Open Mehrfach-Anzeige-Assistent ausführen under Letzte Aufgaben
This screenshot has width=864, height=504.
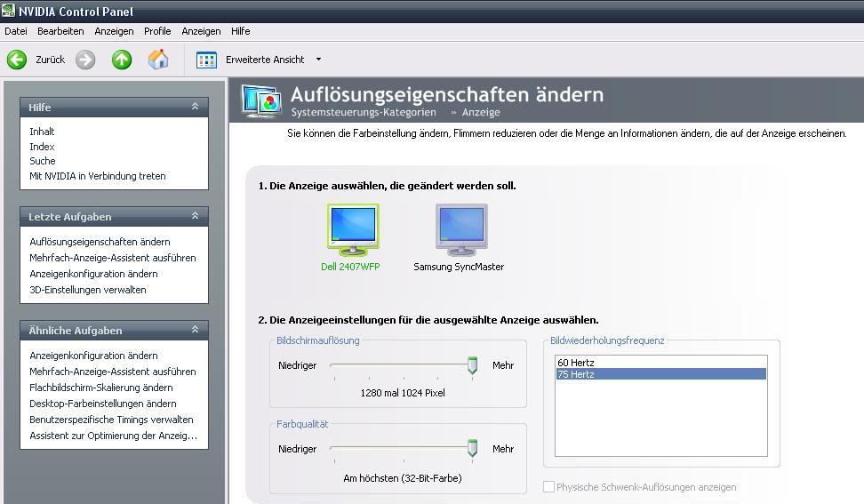tap(112, 258)
